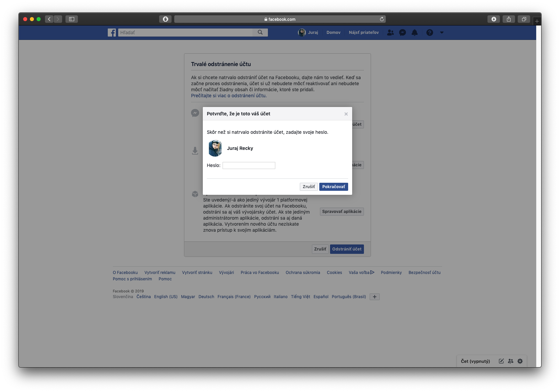
Task: Open Ochrana súkromia footer link
Action: click(x=303, y=273)
